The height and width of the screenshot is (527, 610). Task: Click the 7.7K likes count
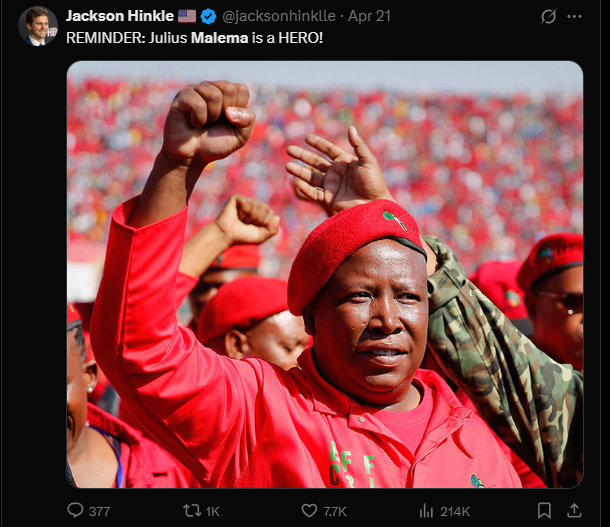pyautogui.click(x=335, y=511)
